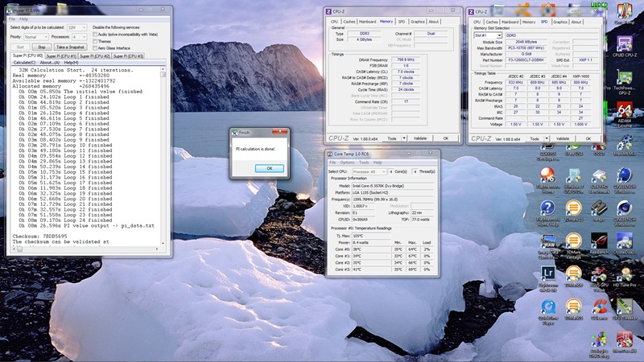Open the Slot #1 memory slot dropdown
The width and height of the screenshot is (644, 362).
click(x=488, y=35)
